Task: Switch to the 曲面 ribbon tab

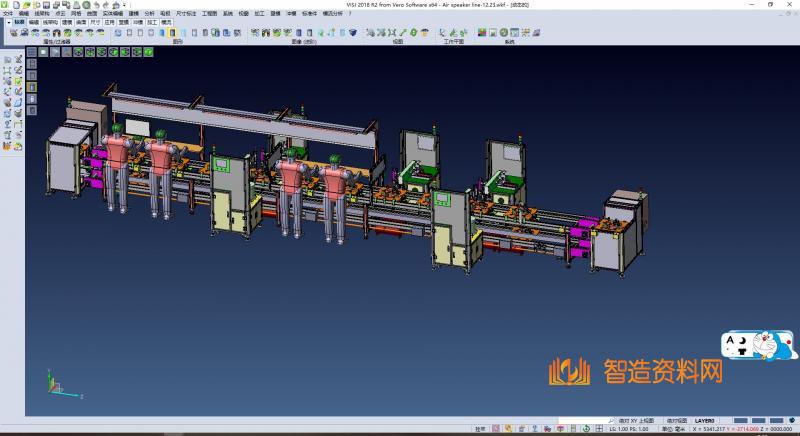Action: click(x=81, y=21)
